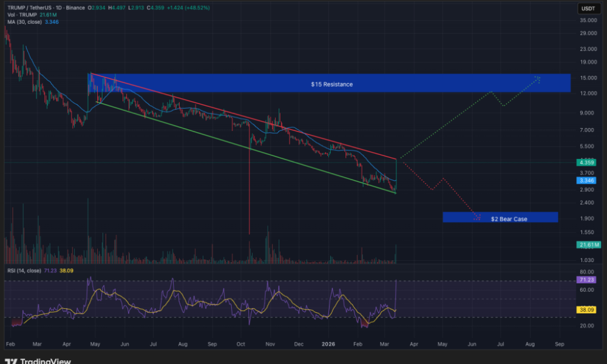Click the 2026 year marker on time axis
The height and width of the screenshot is (364, 607).
(x=328, y=343)
